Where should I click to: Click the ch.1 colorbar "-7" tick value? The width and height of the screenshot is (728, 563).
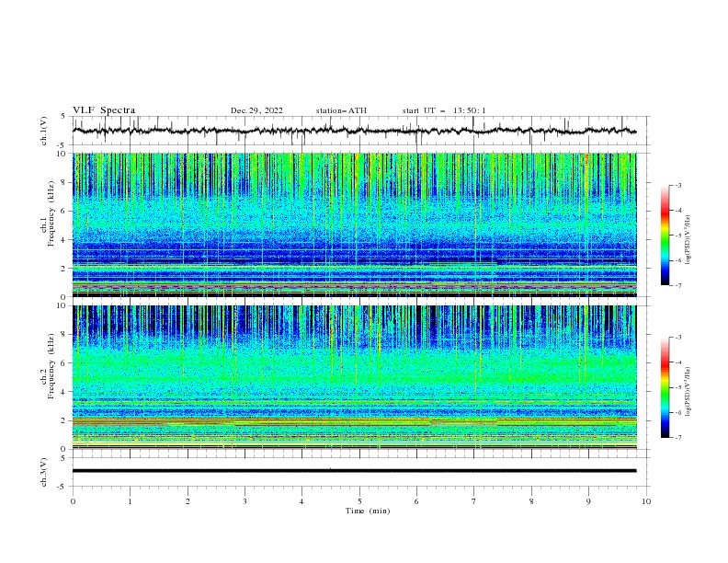[x=677, y=285]
